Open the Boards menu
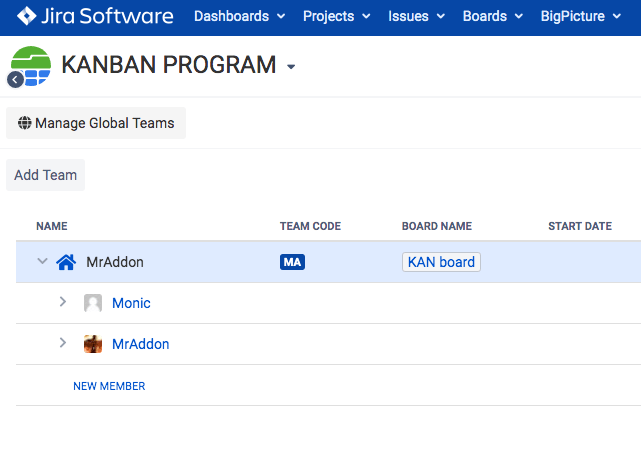 [x=493, y=16]
